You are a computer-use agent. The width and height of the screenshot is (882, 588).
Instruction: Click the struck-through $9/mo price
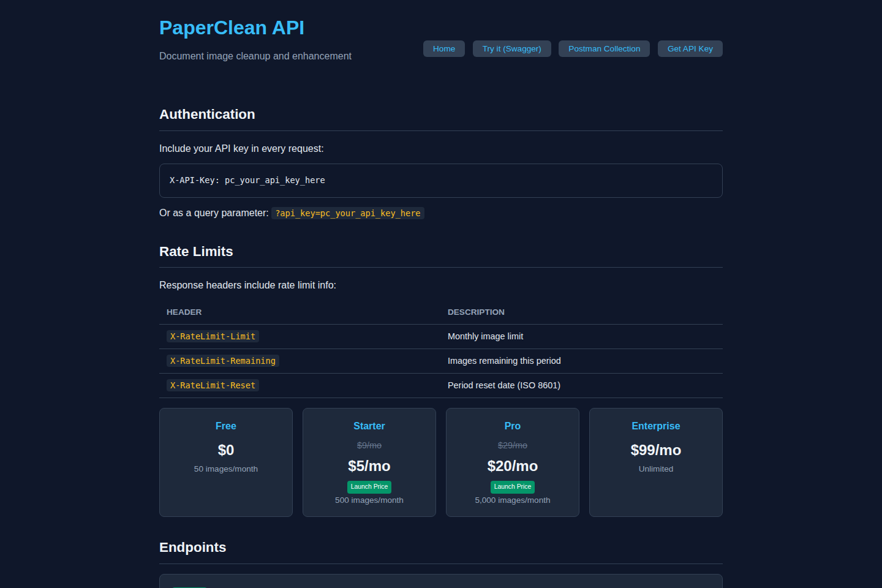pos(369,445)
